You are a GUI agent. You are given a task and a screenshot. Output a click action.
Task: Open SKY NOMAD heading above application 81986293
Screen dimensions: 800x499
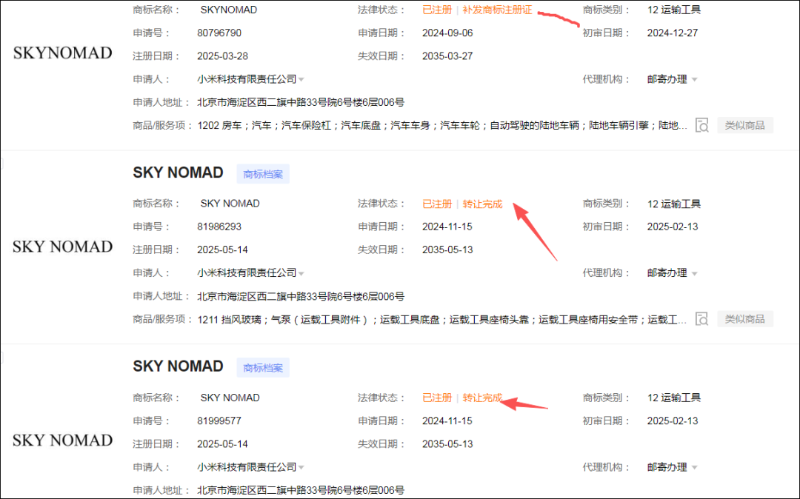tap(178, 173)
